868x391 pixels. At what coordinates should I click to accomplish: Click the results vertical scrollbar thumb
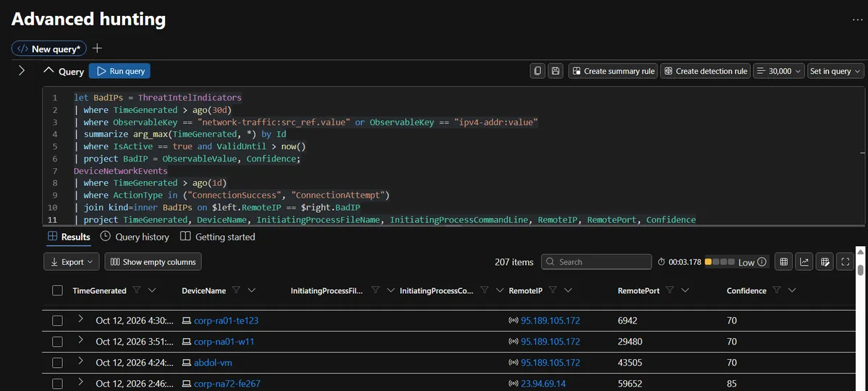click(860, 270)
